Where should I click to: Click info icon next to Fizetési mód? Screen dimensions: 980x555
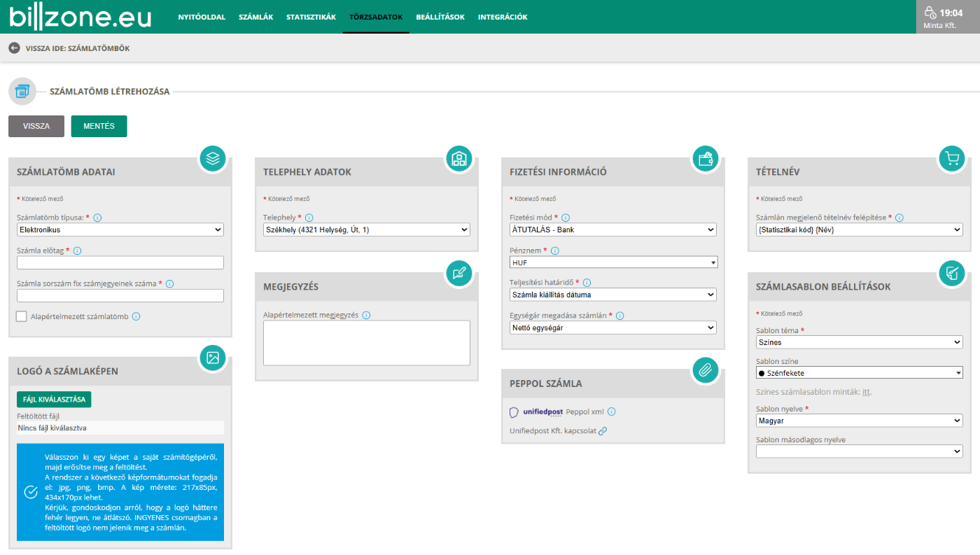tap(566, 218)
